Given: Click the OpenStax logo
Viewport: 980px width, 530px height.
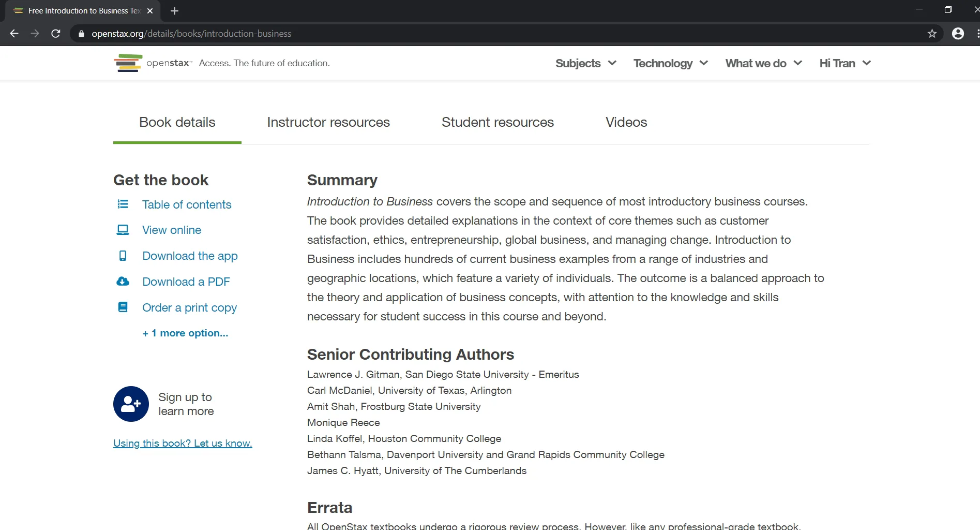Looking at the screenshot, I should 153,63.
